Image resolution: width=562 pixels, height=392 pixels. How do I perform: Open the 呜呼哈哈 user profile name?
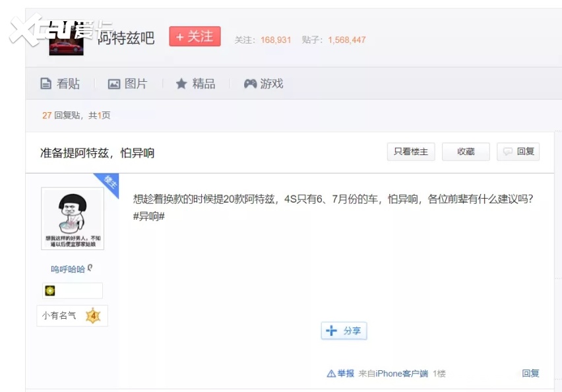coord(67,269)
